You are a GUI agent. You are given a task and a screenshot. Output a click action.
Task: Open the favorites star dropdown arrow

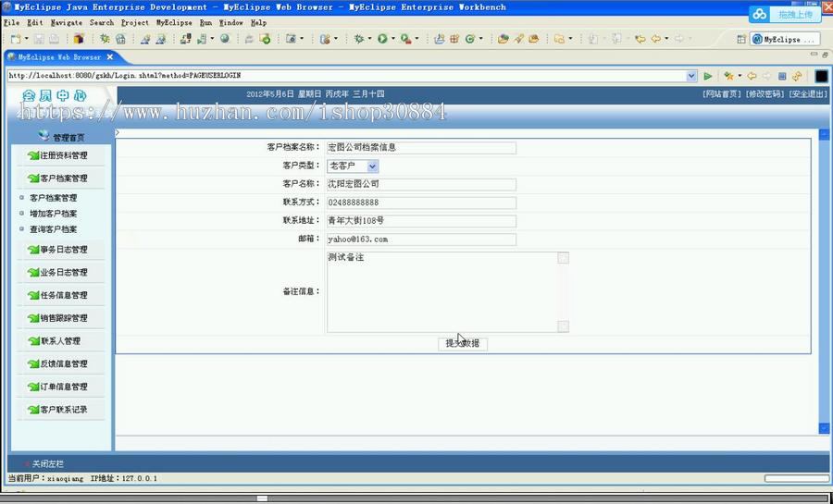tap(739, 76)
